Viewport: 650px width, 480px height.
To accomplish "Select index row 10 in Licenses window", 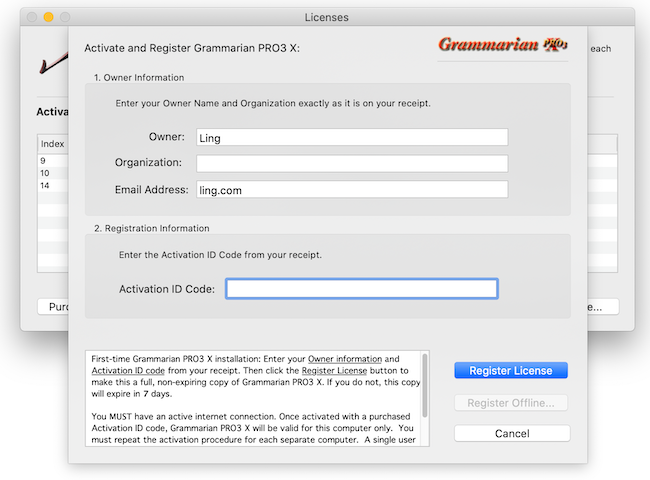I will coord(53,173).
